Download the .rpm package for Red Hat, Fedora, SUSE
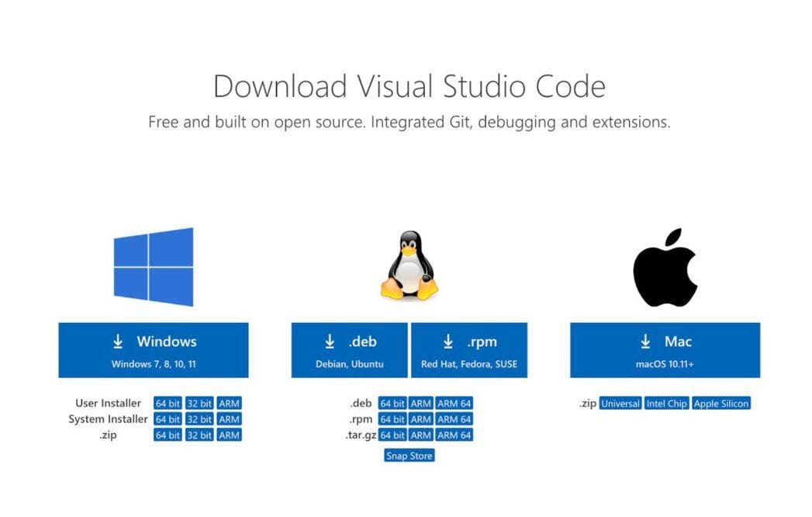 coord(469,349)
